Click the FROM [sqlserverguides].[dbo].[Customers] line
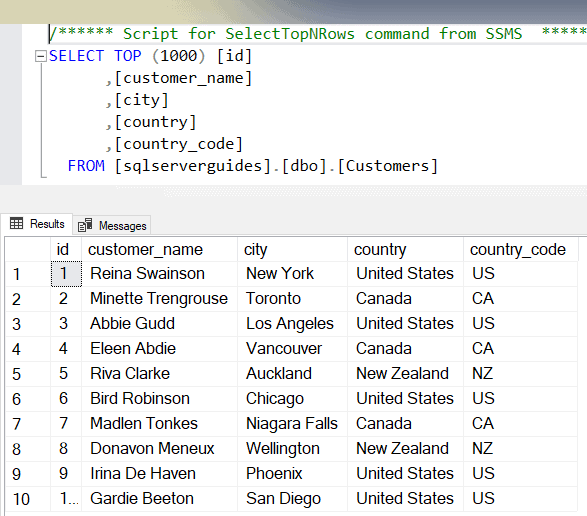587x516 pixels. [253, 166]
